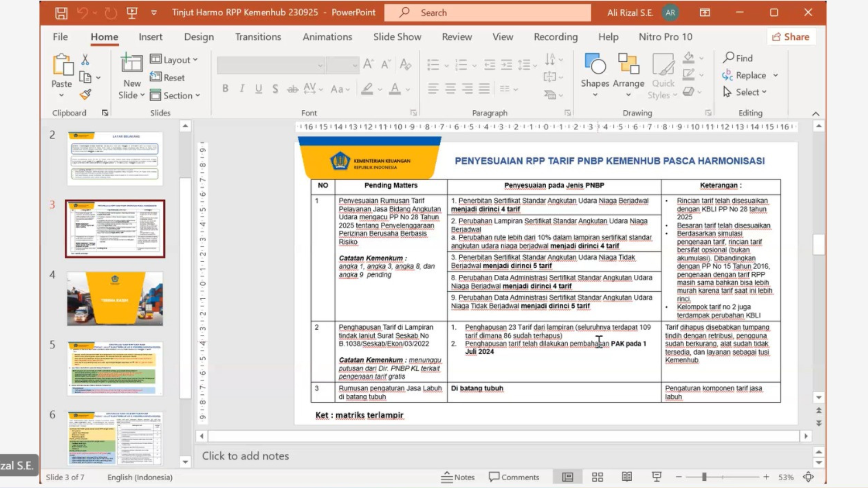
Task: Toggle Italic formatting
Action: click(242, 89)
